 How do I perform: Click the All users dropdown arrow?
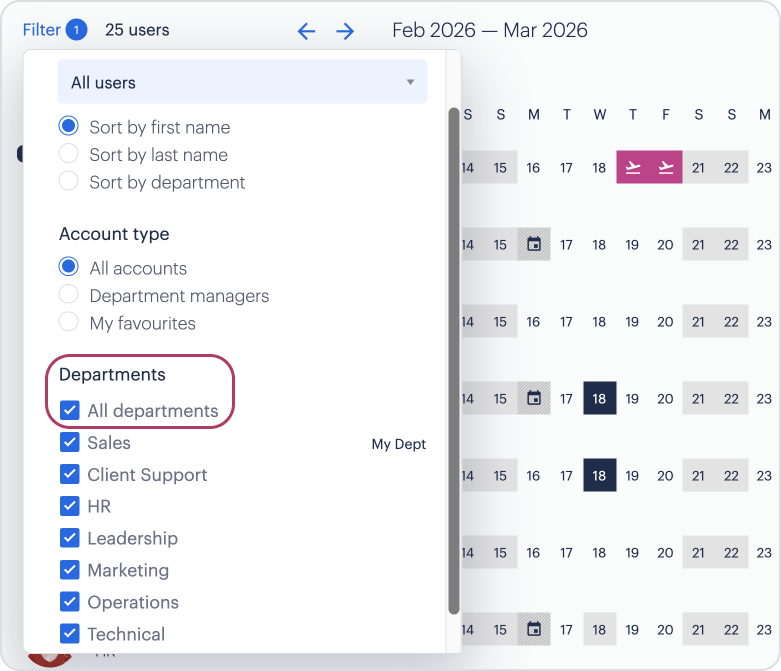pos(410,82)
